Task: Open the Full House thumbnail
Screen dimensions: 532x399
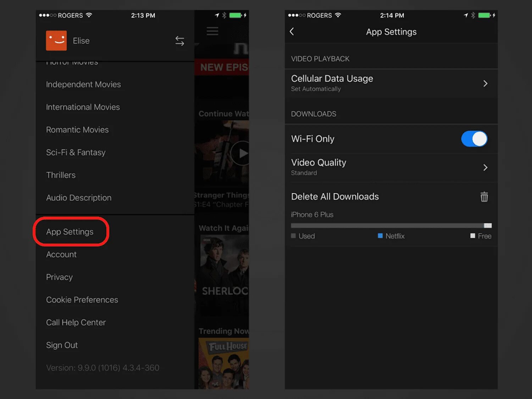Action: point(223,364)
